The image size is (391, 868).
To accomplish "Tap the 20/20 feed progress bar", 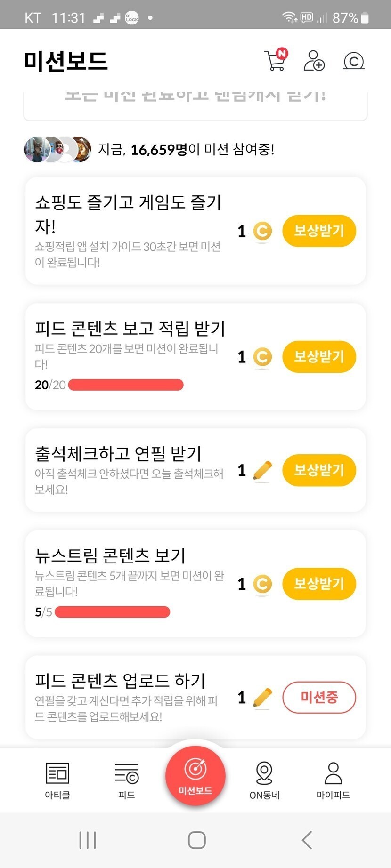I will coord(126,385).
